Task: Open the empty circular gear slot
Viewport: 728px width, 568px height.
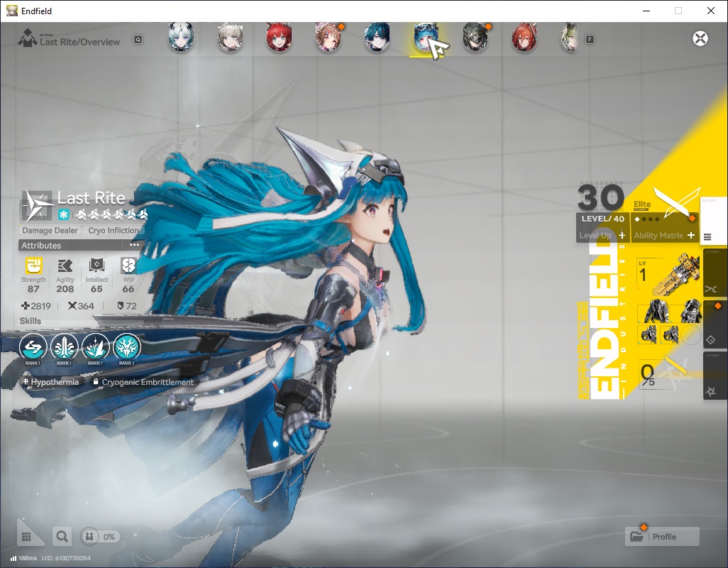Action: click(691, 334)
